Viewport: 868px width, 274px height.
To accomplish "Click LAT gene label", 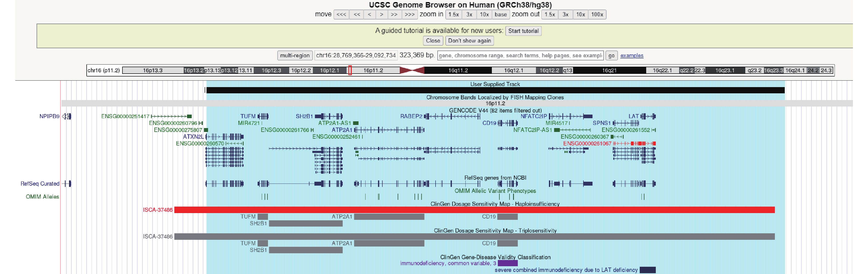I will [x=633, y=116].
